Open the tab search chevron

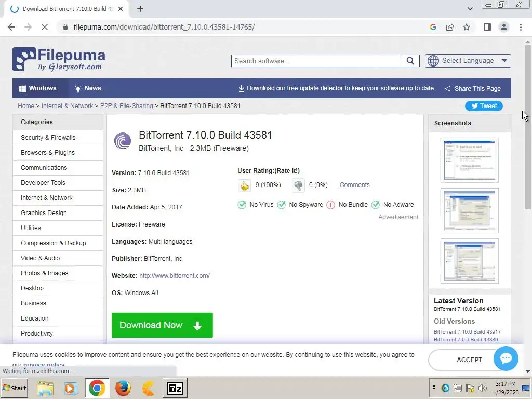tap(470, 9)
